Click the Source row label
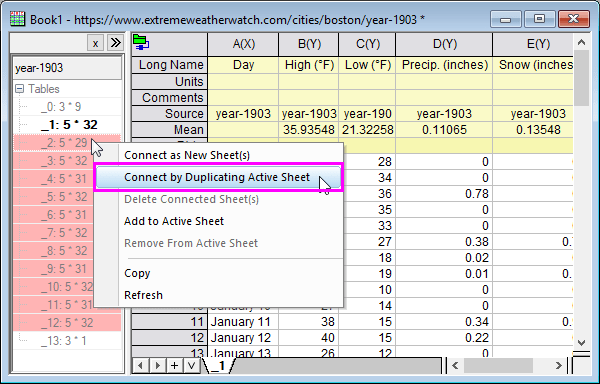This screenshot has width=600, height=384. (x=170, y=114)
